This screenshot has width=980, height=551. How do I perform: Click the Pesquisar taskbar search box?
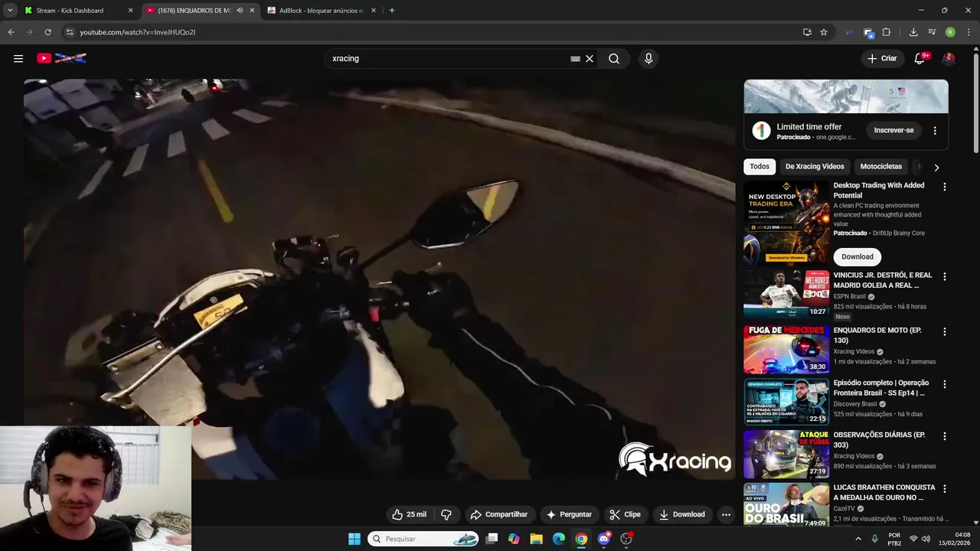[424, 539]
